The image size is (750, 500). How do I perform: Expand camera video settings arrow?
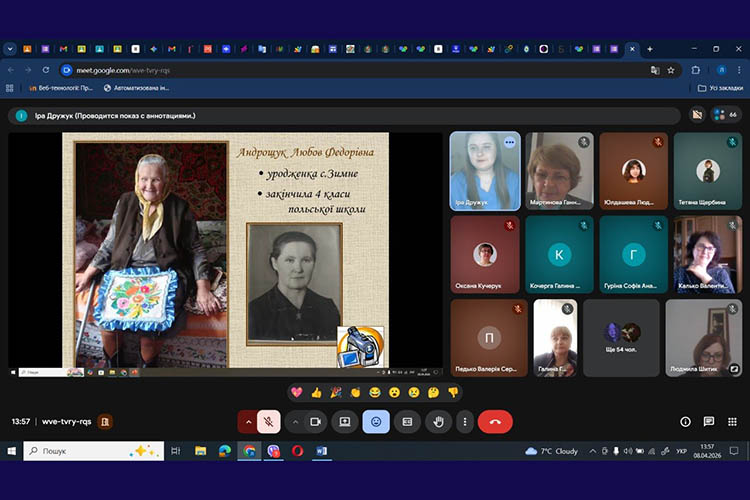tap(294, 422)
